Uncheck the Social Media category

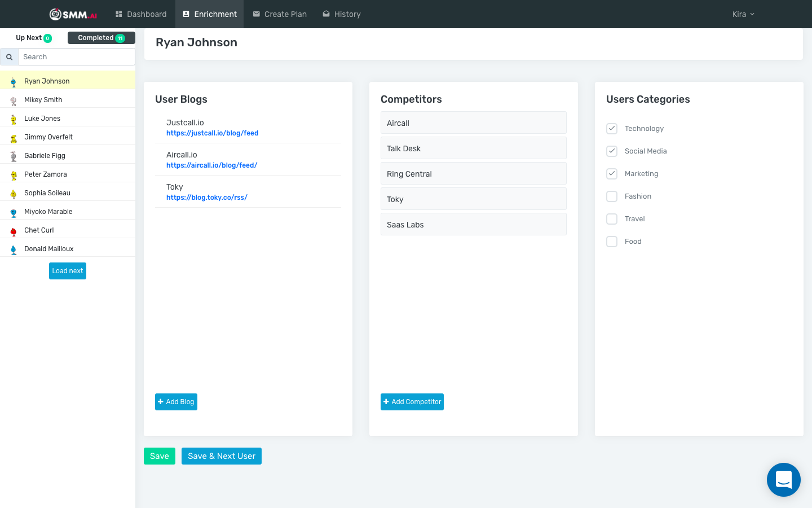612,151
